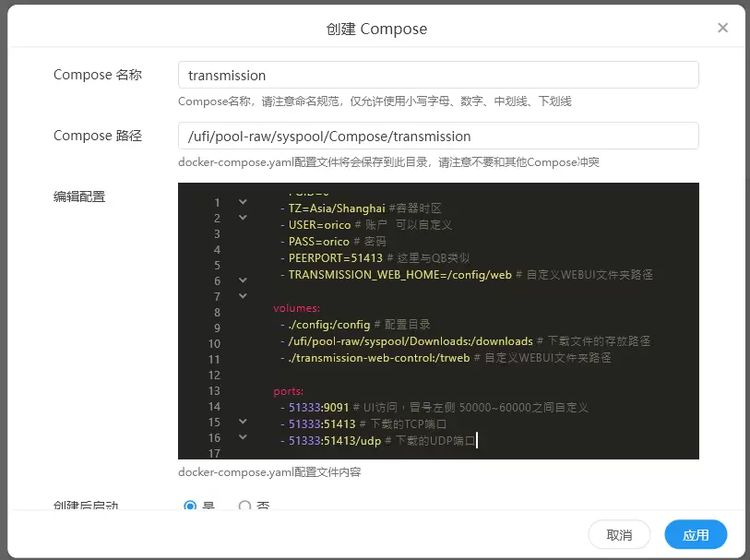Click the ports: key in editor
The image size is (750, 560).
[288, 391]
